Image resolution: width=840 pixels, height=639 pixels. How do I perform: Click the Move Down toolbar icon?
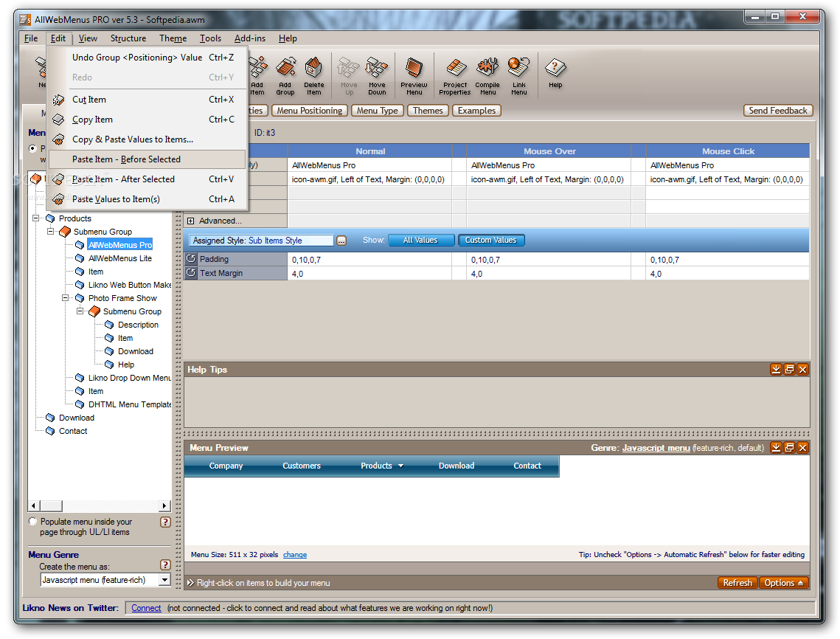(x=377, y=75)
